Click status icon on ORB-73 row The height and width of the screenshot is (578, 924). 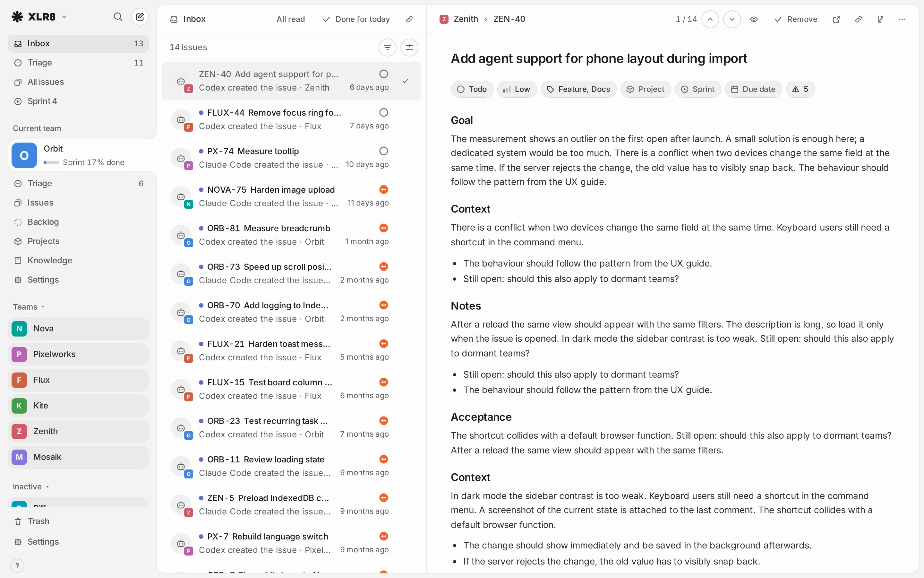(384, 267)
